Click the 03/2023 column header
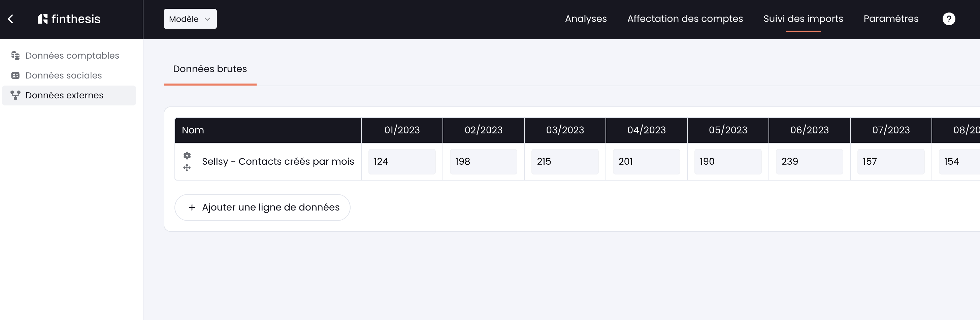The width and height of the screenshot is (980, 320). [x=565, y=130]
